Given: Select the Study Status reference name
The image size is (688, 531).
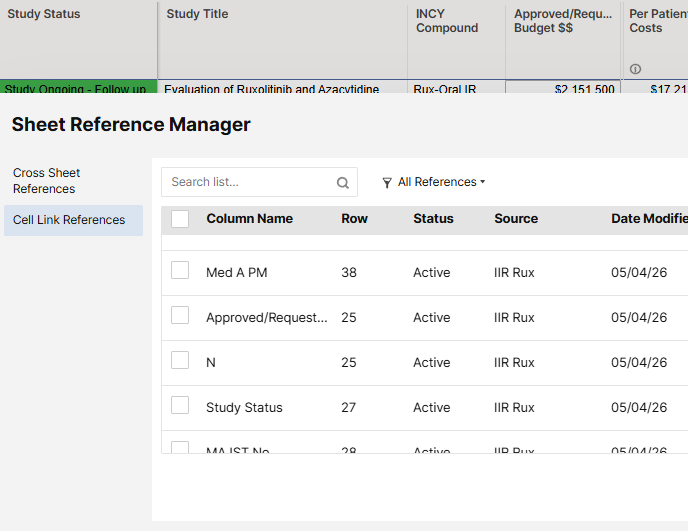Looking at the screenshot, I should point(244,408).
